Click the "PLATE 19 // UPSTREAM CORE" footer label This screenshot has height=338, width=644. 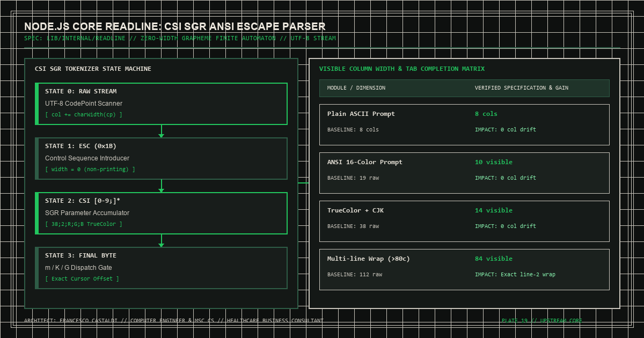point(542,321)
